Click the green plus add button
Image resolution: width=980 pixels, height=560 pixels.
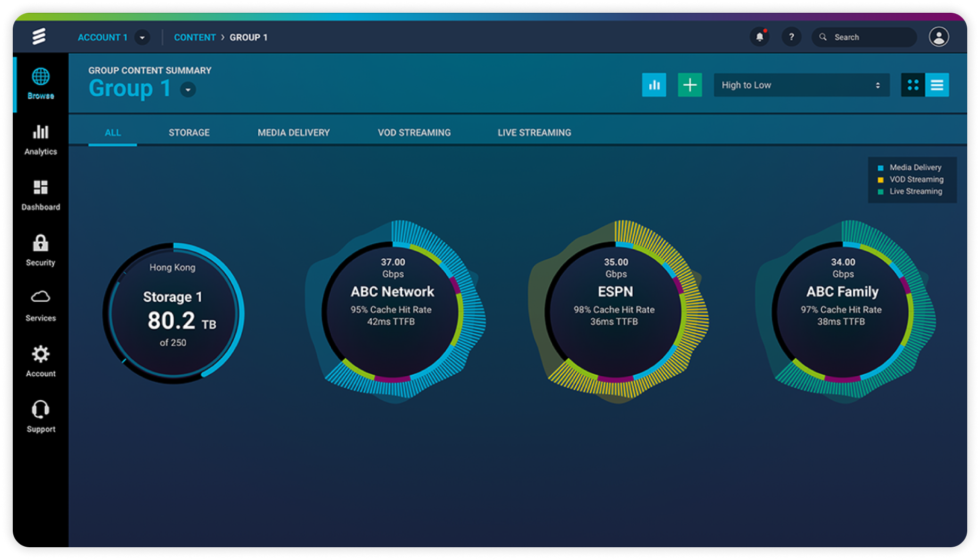[690, 85]
